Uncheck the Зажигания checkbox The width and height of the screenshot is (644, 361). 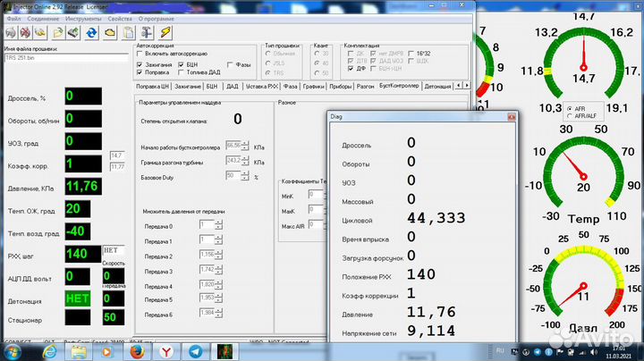click(x=140, y=65)
